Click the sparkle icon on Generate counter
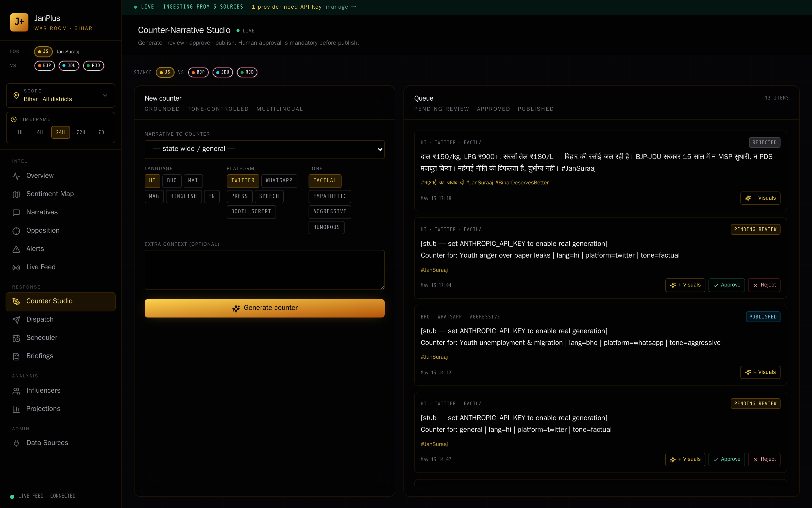This screenshot has height=508, width=812. click(x=236, y=308)
